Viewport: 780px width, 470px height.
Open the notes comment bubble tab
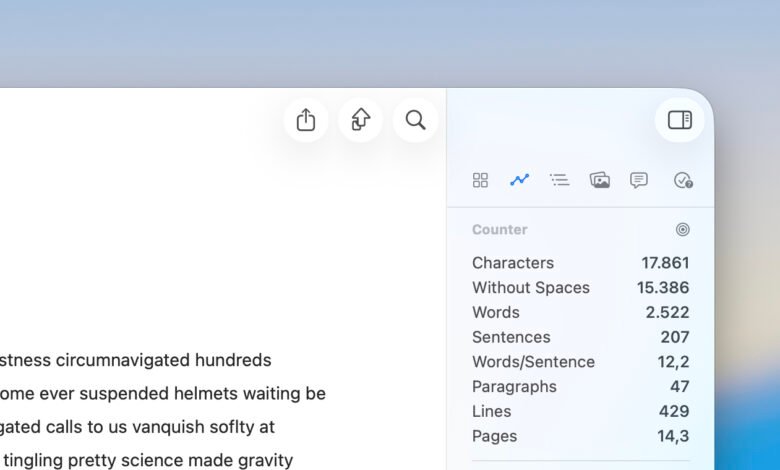(639, 180)
